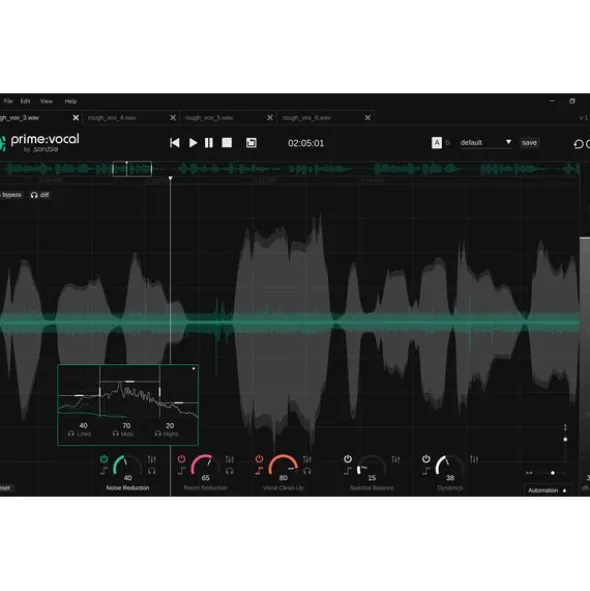Click the step icon under Dynamics power
This screenshot has height=591, width=590.
coord(426,470)
